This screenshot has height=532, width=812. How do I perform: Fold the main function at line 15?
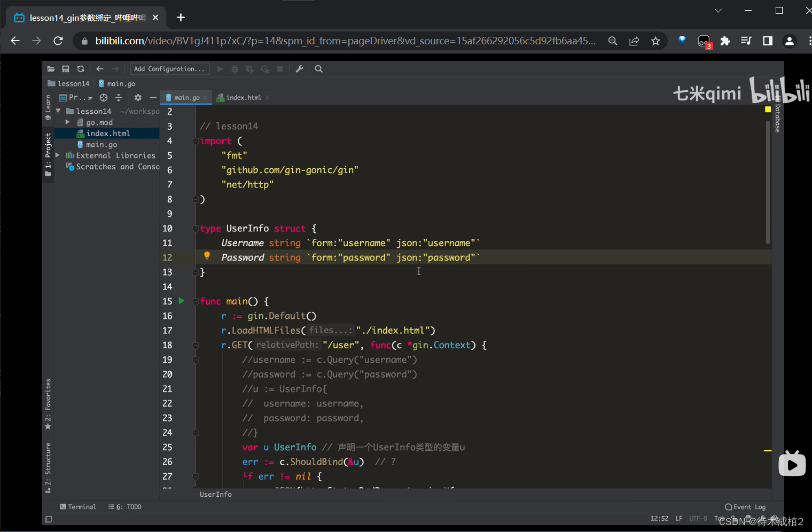tap(196, 301)
